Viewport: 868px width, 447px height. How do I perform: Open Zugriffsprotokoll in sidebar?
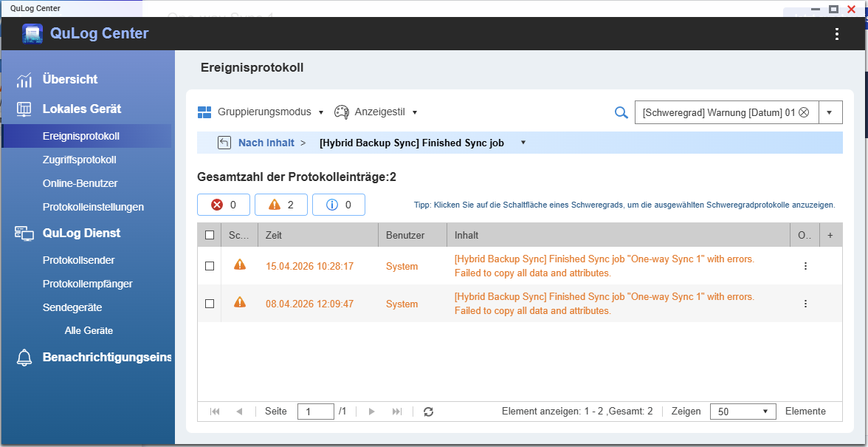click(x=79, y=160)
